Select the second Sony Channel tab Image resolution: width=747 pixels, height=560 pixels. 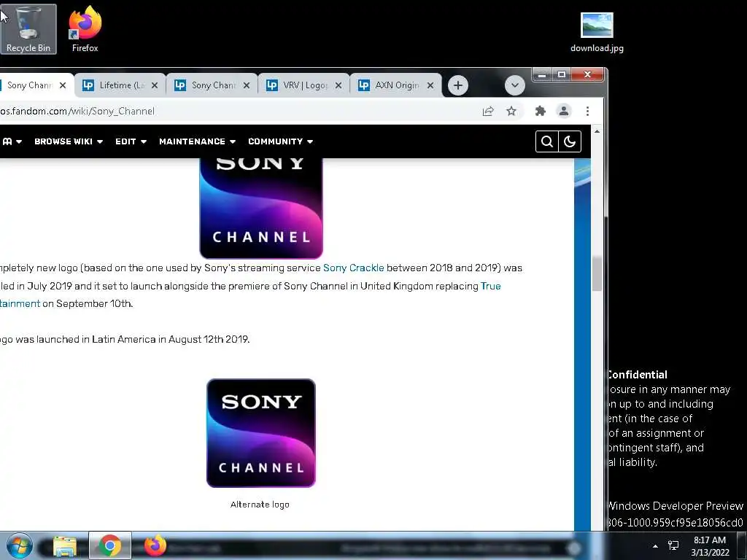click(212, 85)
